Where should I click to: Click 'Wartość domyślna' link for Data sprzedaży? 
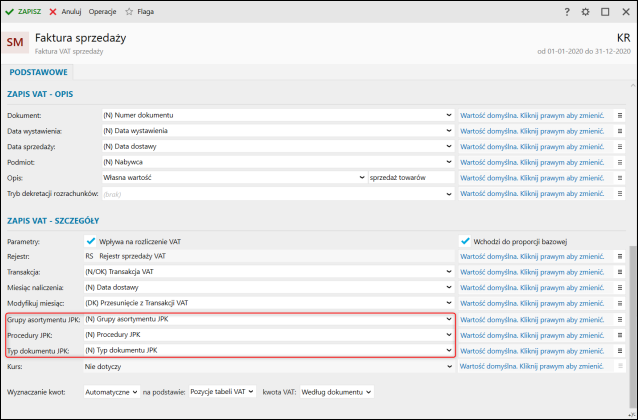(532, 146)
